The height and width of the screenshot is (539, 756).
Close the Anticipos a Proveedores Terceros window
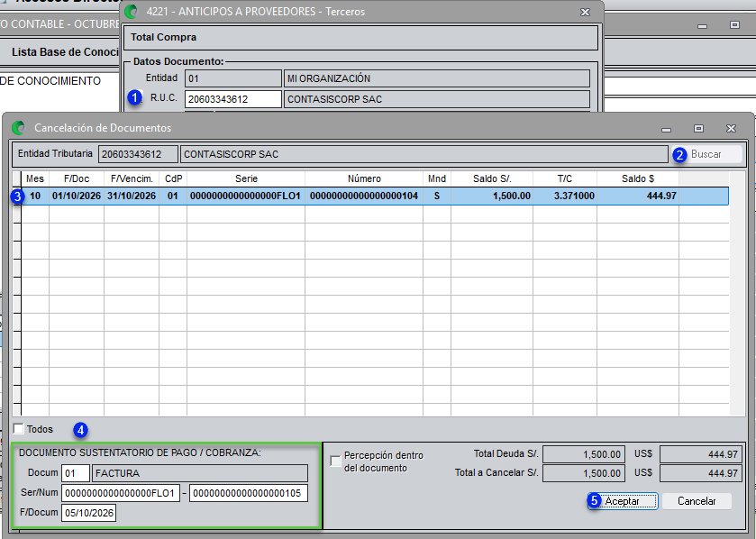(x=585, y=12)
